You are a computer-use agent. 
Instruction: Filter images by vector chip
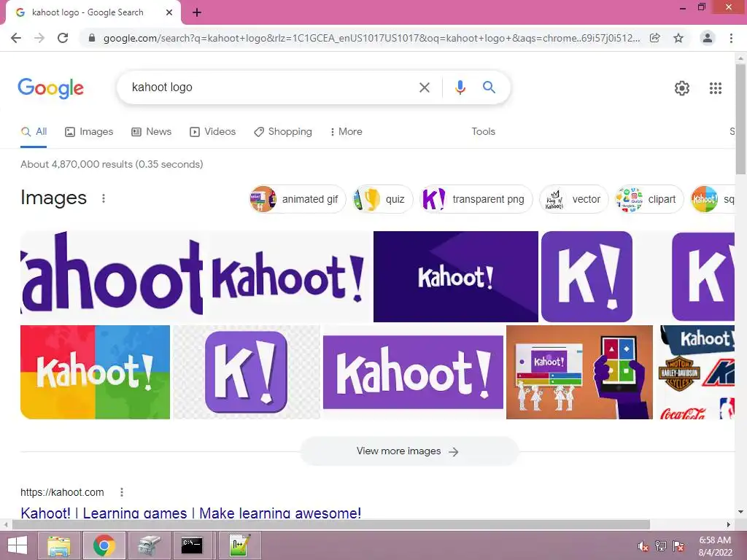click(573, 199)
